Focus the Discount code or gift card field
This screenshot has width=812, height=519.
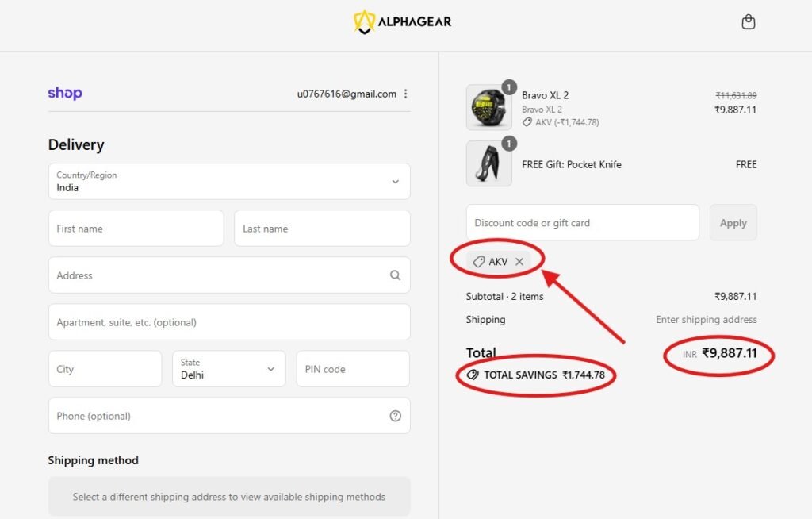(583, 222)
